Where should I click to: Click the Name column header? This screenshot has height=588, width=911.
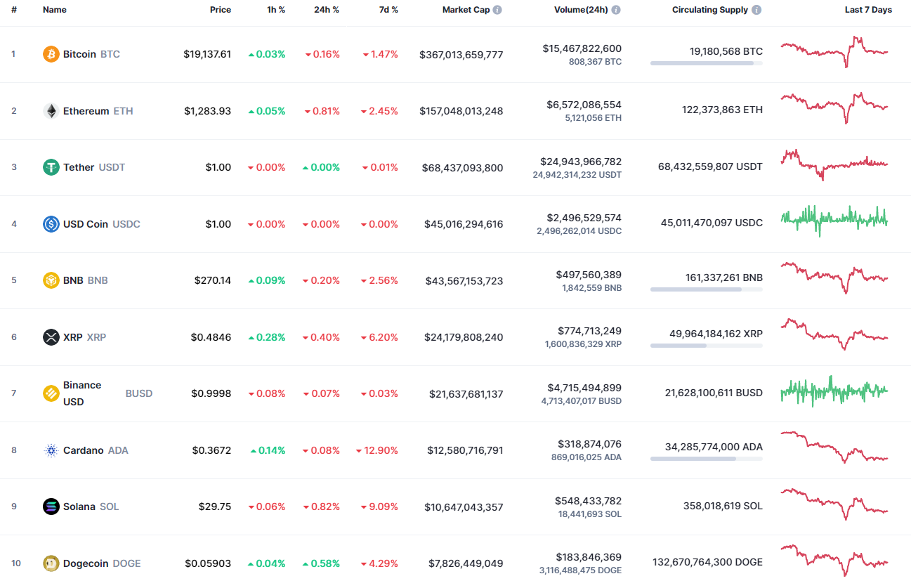click(x=55, y=10)
